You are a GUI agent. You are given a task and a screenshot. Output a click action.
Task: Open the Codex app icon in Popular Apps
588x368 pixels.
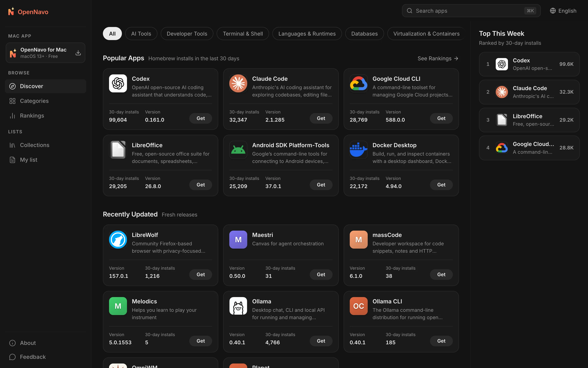pyautogui.click(x=118, y=83)
